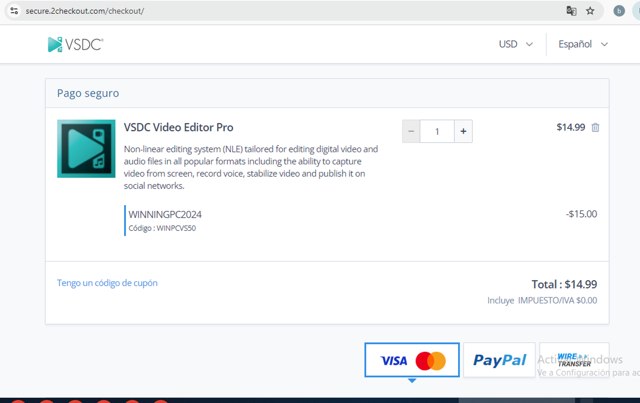Viewport: 640px width, 403px height.
Task: Click the Tengo un código de cupón link
Action: pos(107,283)
